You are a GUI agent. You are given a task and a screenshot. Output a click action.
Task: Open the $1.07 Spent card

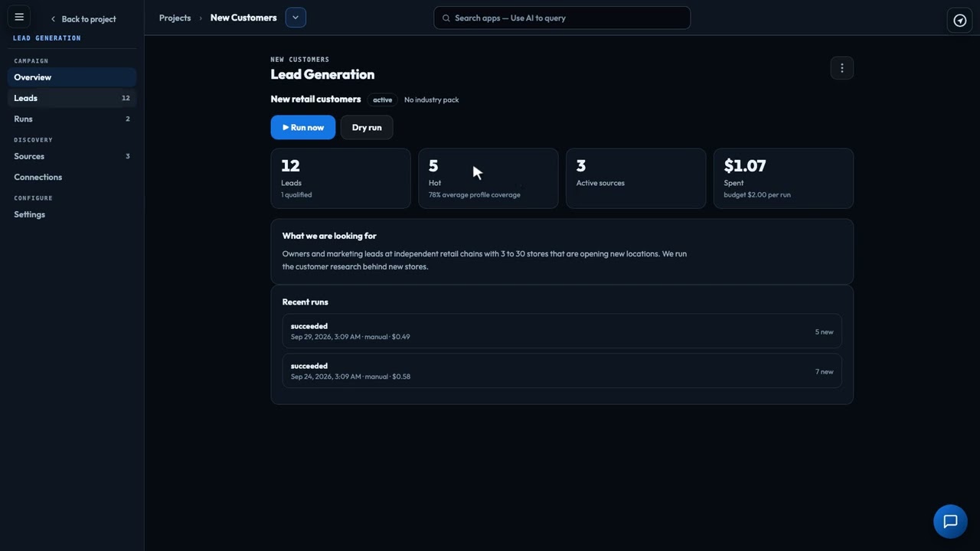point(783,178)
